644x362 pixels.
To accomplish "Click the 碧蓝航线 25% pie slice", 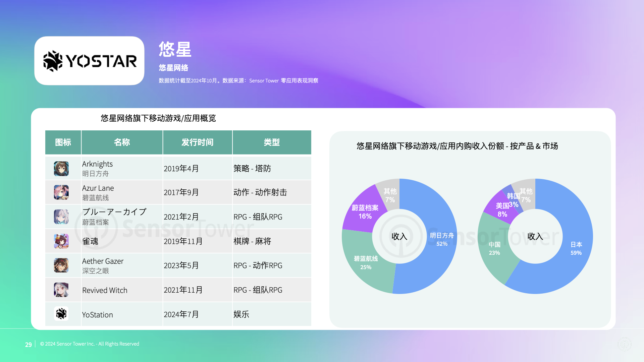I will 366,262.
